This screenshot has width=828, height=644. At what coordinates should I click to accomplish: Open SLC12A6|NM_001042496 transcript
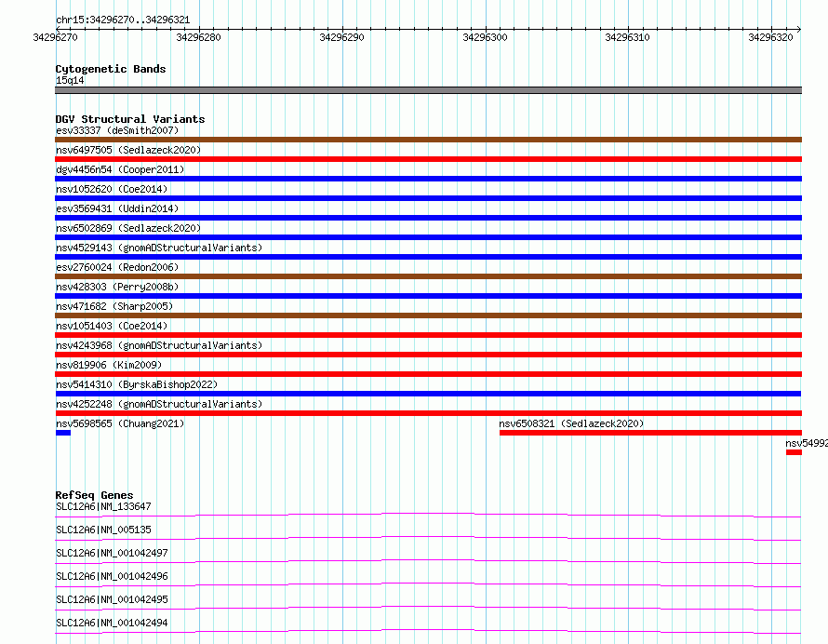(x=112, y=576)
